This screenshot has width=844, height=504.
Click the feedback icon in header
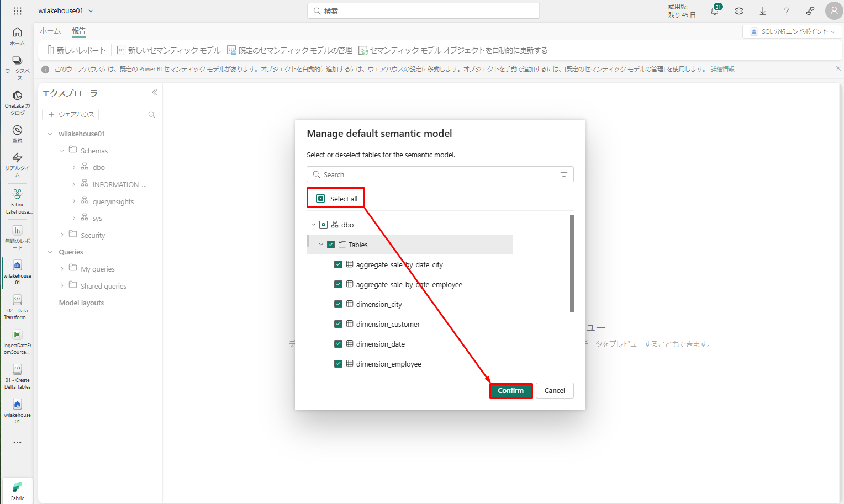[x=810, y=11]
